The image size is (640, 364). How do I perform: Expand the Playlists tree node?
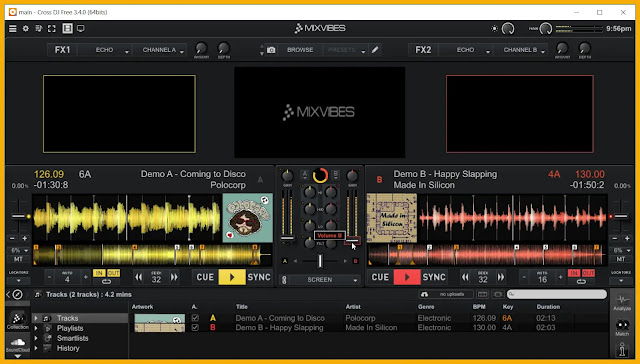tap(36, 328)
